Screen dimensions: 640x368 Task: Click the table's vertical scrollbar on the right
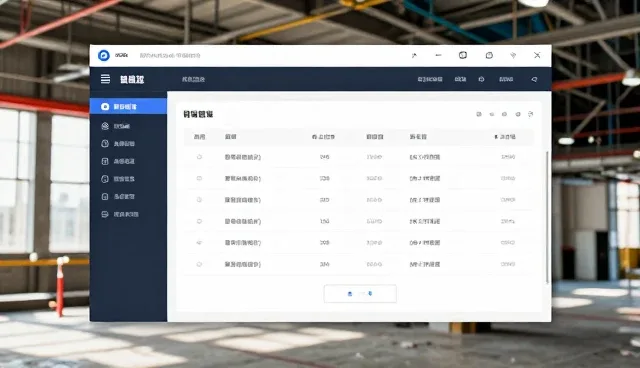pyautogui.click(x=547, y=217)
